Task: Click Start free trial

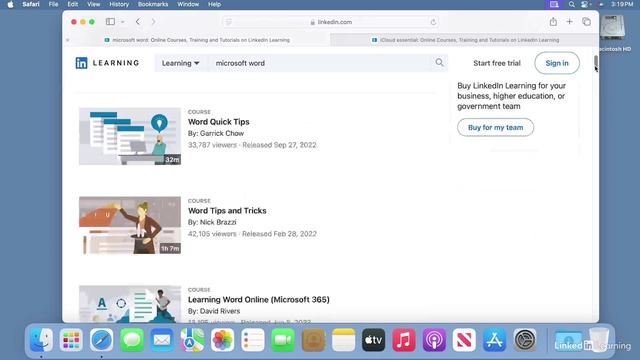Action: point(497,63)
